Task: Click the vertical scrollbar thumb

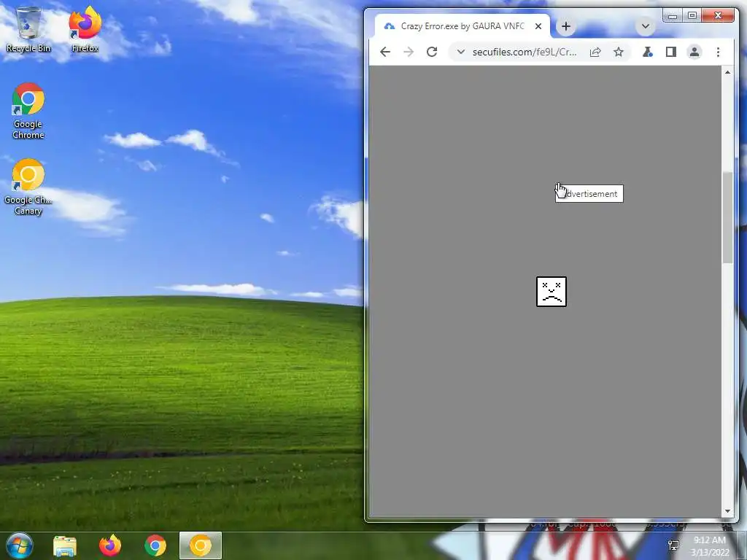Action: tap(727, 217)
